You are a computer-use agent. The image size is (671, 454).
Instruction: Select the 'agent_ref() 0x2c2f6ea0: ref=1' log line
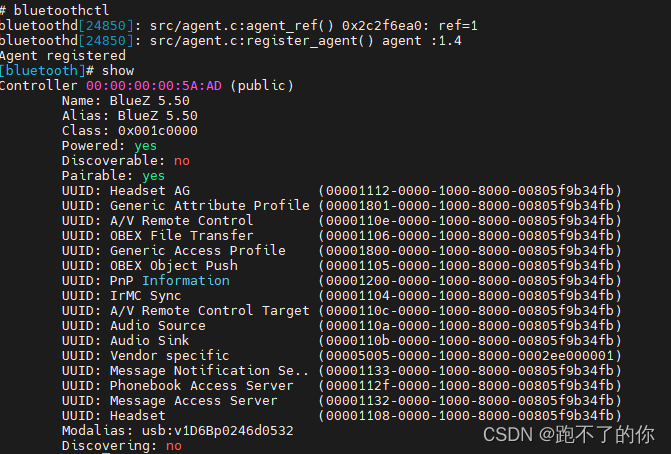(239, 26)
